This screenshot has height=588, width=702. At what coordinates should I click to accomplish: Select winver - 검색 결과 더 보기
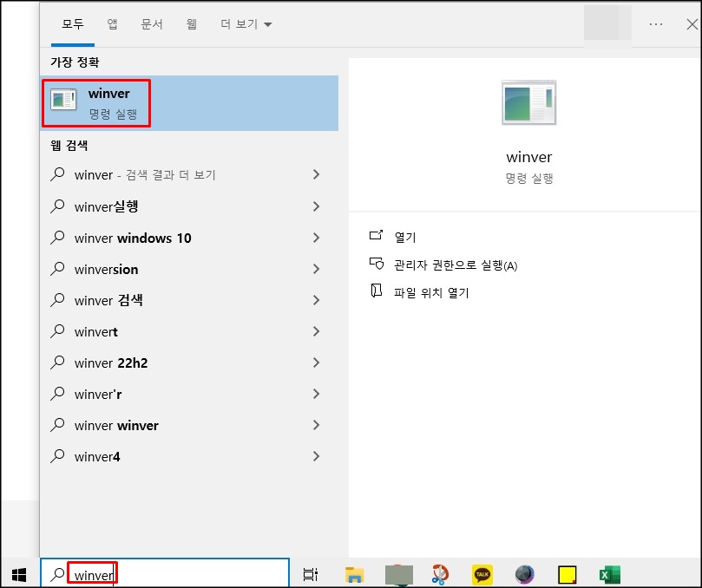(x=189, y=174)
